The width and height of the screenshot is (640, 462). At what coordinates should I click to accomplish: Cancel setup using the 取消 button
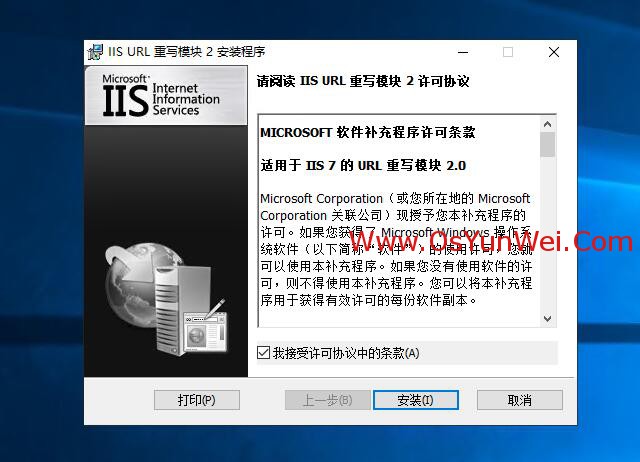[x=520, y=400]
